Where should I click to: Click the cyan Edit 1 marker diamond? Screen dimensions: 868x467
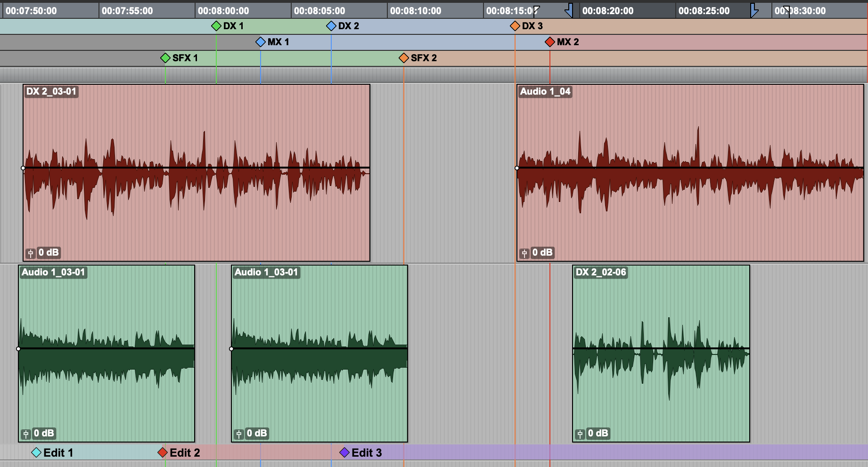[x=36, y=452]
